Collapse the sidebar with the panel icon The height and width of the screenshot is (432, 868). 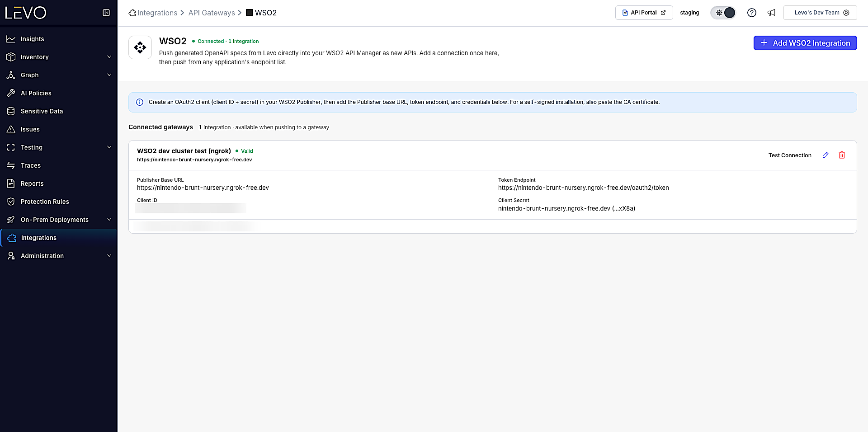click(x=106, y=13)
